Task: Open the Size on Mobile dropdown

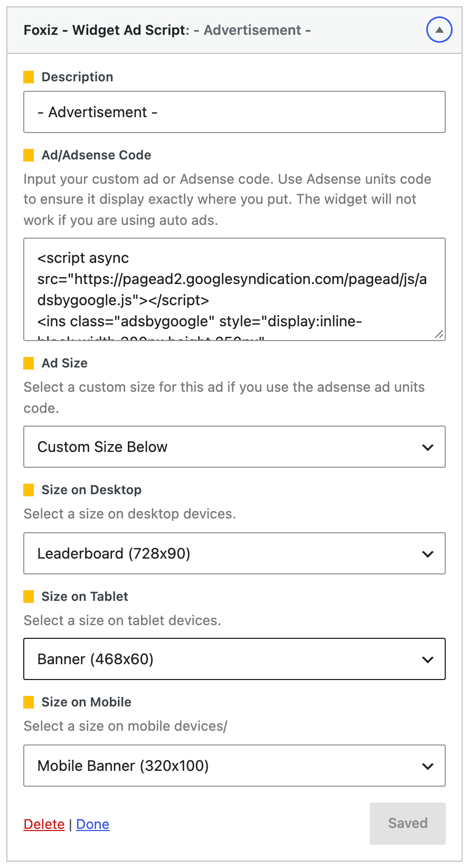Action: [234, 766]
